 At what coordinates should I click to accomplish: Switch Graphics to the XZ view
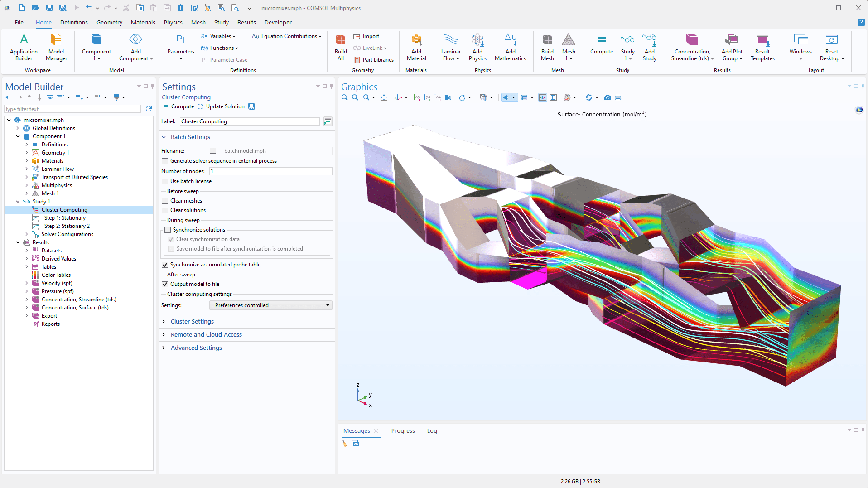coord(438,97)
